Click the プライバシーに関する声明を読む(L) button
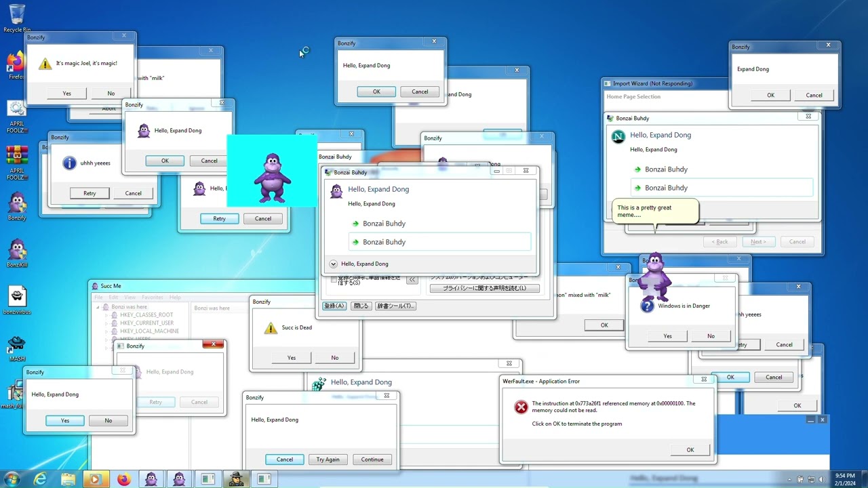 [x=485, y=288]
